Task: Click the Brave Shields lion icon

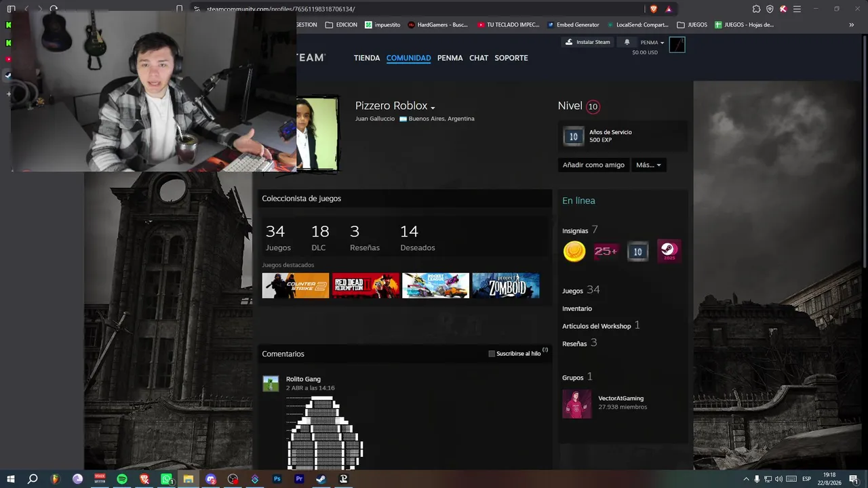Action: (x=653, y=9)
